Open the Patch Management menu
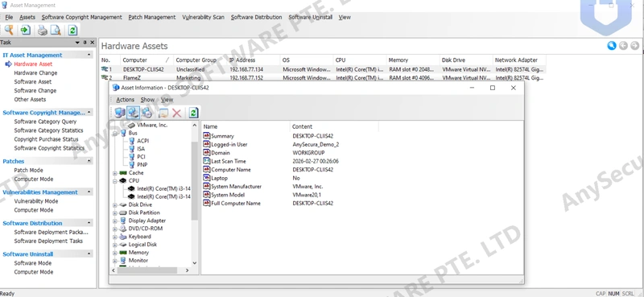Viewport: 644px width, 297px height. (152, 17)
